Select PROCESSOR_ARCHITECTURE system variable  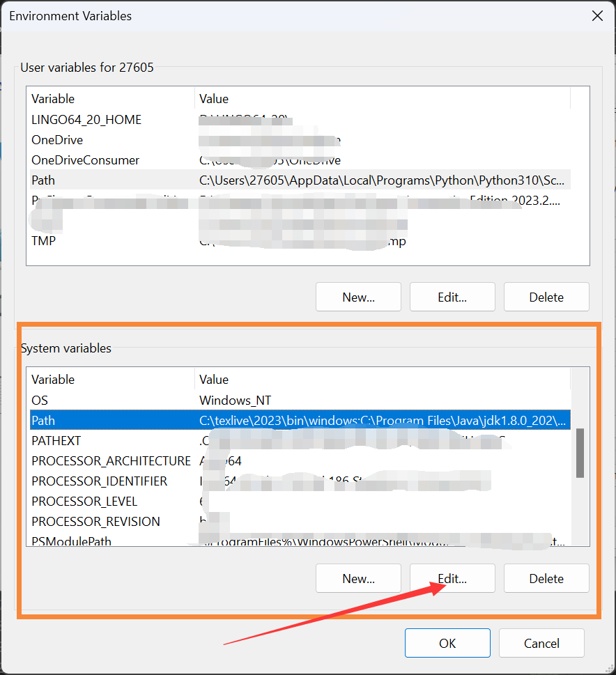[300, 460]
